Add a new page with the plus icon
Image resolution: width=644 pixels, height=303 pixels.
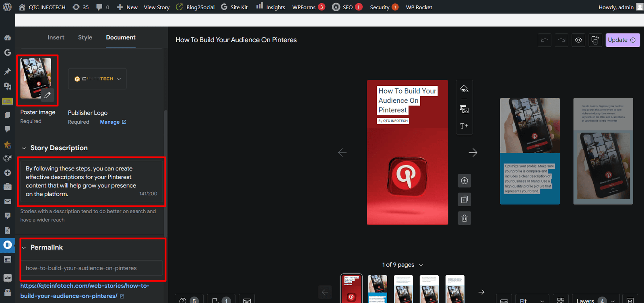tap(464, 181)
